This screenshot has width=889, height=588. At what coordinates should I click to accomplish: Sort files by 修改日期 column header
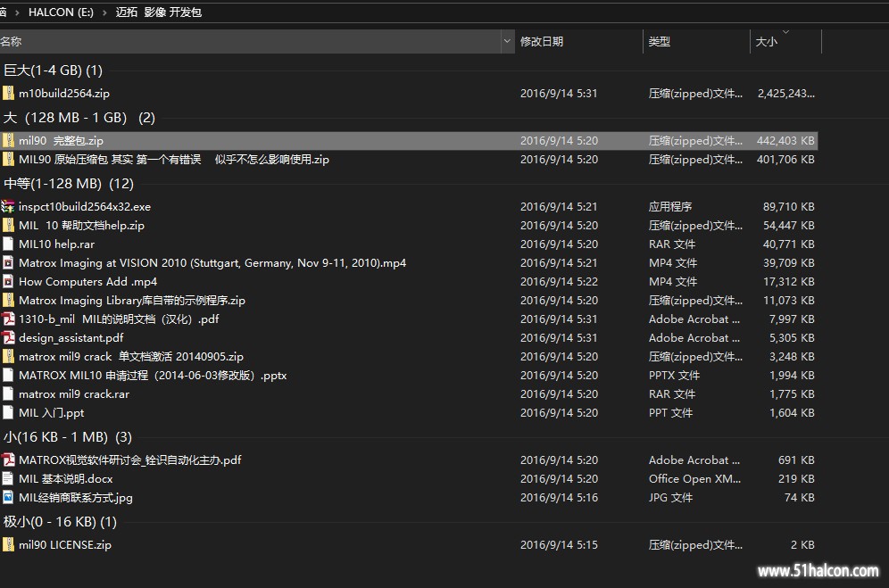click(579, 41)
